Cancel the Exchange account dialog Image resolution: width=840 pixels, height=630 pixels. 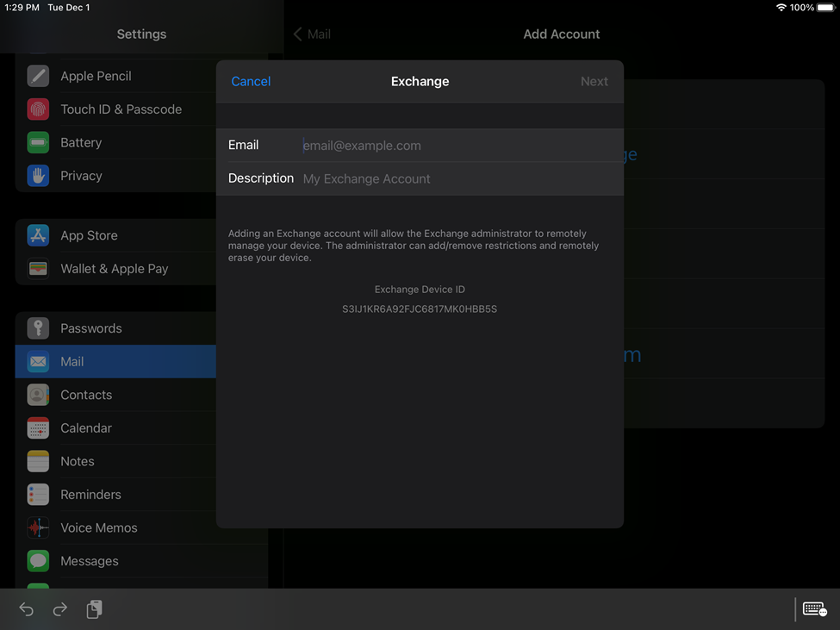pos(251,81)
